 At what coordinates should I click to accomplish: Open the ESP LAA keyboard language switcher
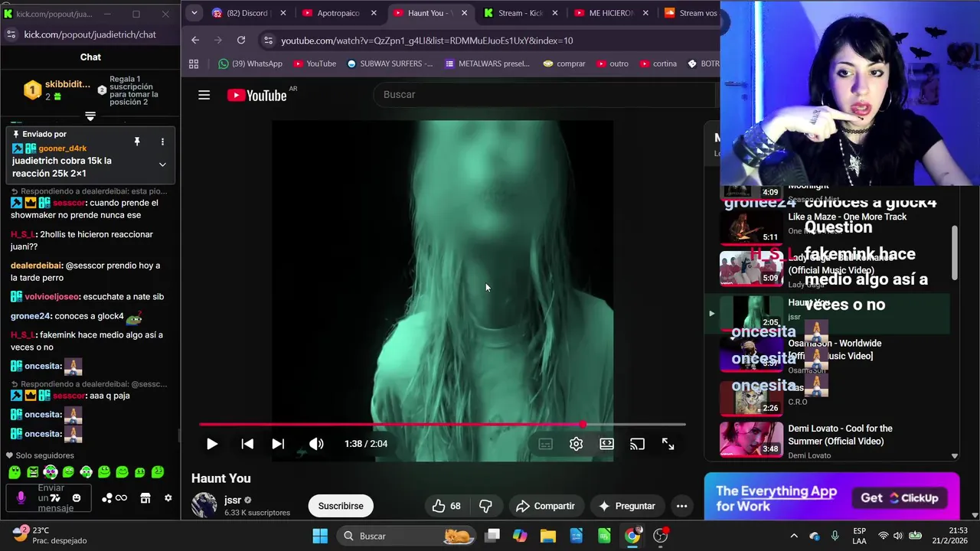point(860,536)
